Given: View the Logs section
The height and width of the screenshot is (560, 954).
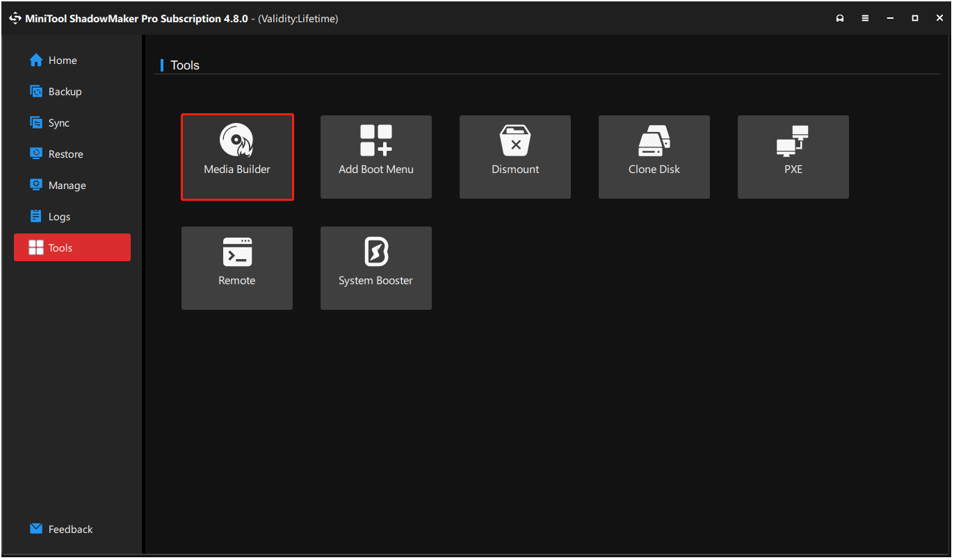Looking at the screenshot, I should (x=58, y=216).
